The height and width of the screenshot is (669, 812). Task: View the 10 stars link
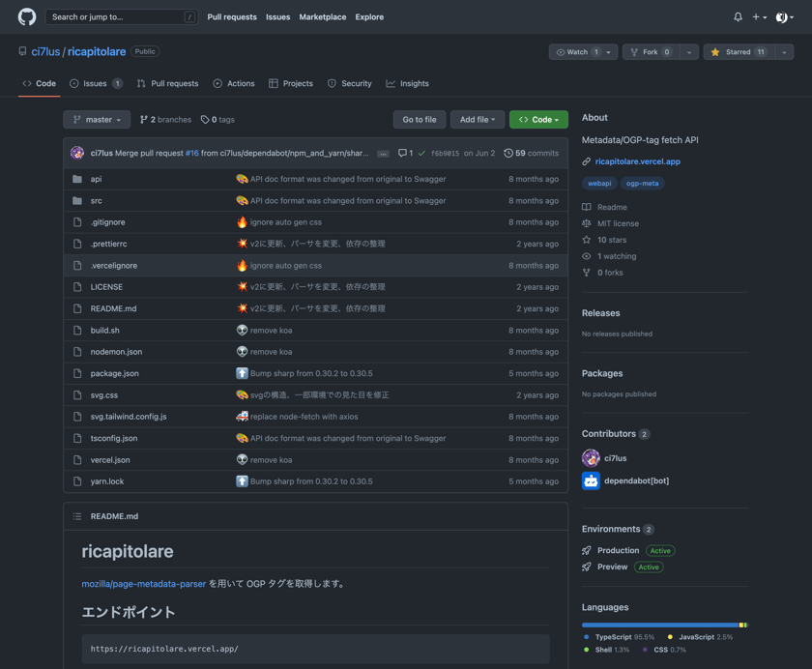pyautogui.click(x=605, y=240)
